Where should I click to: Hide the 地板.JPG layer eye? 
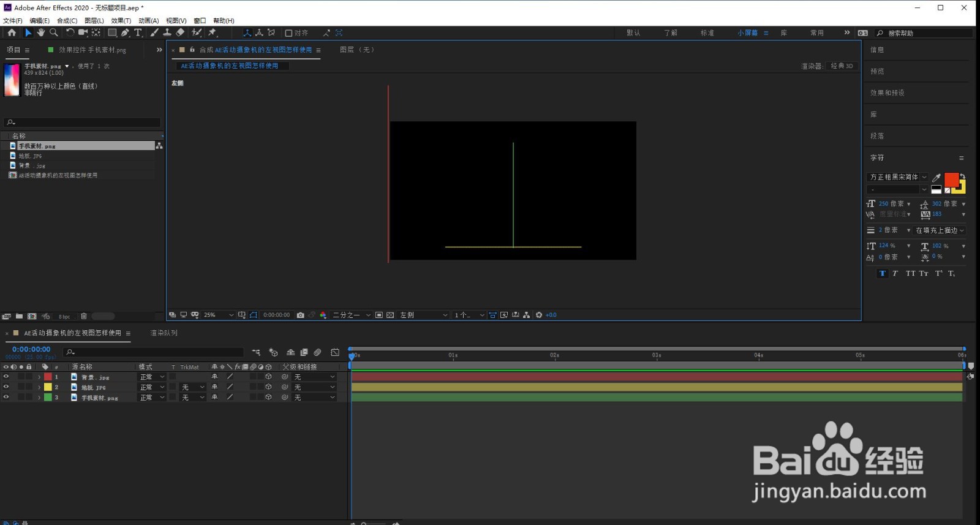click(x=6, y=387)
